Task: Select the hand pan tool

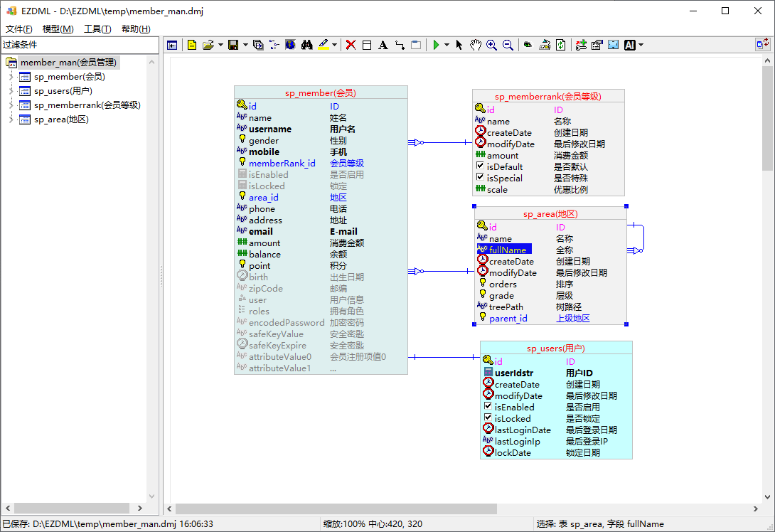Action: point(475,45)
